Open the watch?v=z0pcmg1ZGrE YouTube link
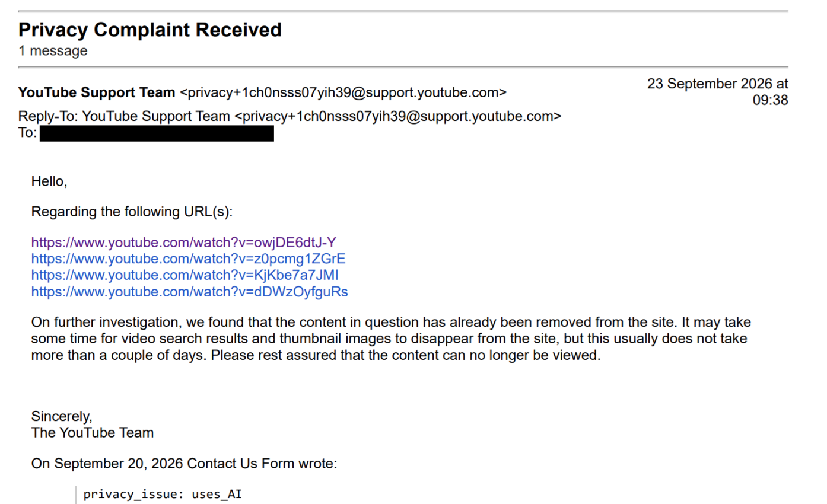The image size is (827, 504). (188, 259)
